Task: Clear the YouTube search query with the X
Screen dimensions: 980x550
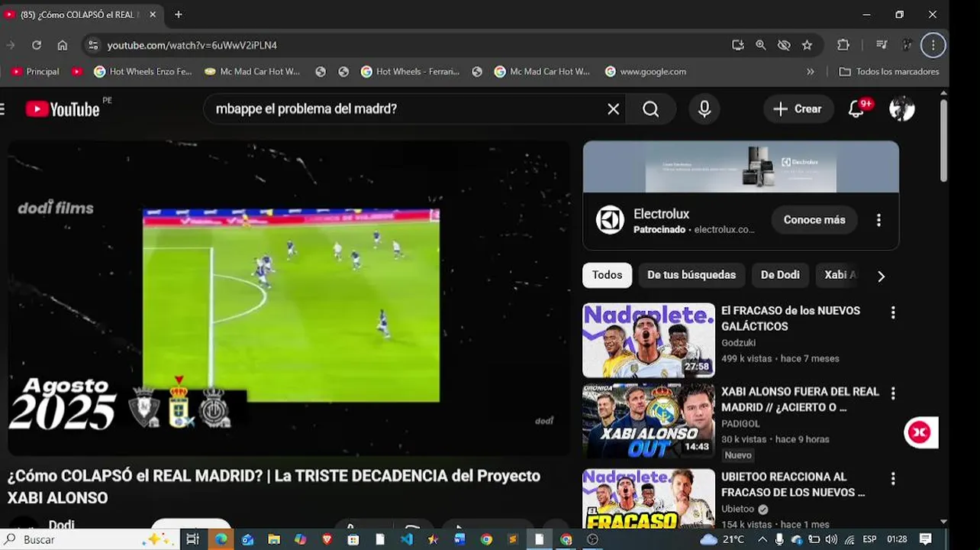Action: tap(613, 109)
